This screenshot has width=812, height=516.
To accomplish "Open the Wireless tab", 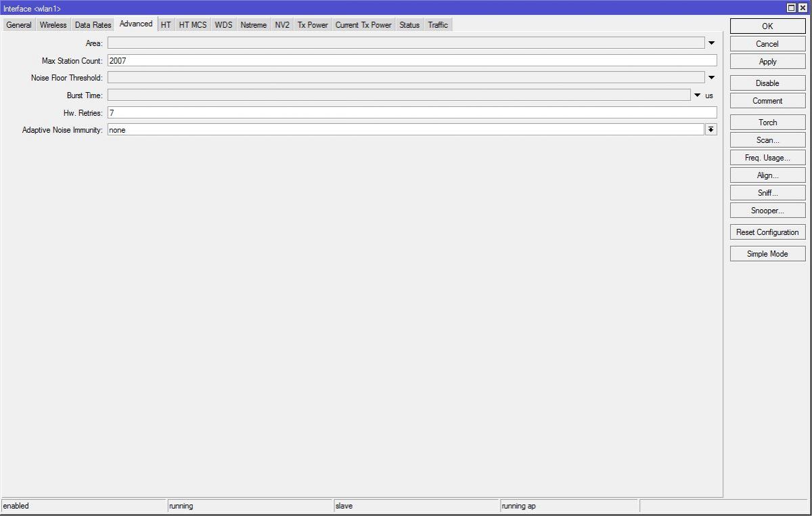I will [x=53, y=25].
